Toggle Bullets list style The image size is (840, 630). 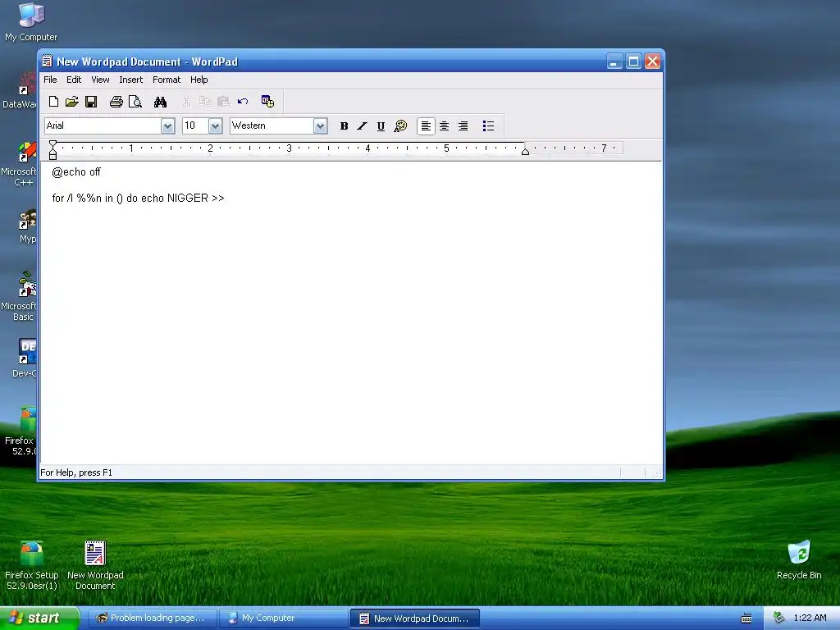[488, 126]
